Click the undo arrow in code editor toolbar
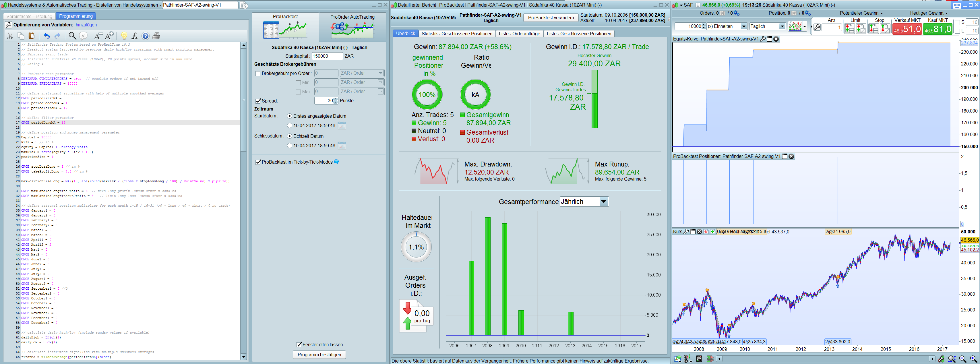The height and width of the screenshot is (364, 980). click(x=47, y=36)
